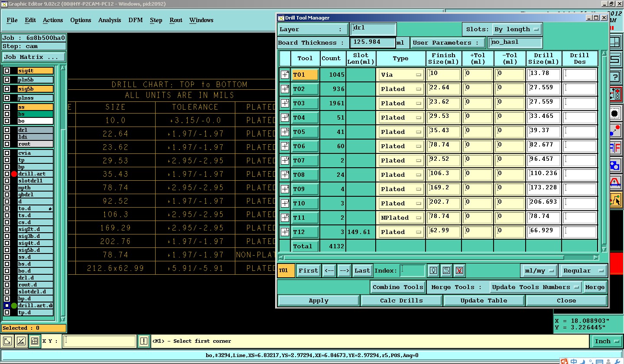The width and height of the screenshot is (624, 364).
Task: Click the T12 row crosshair icon
Action: pyautogui.click(x=285, y=232)
